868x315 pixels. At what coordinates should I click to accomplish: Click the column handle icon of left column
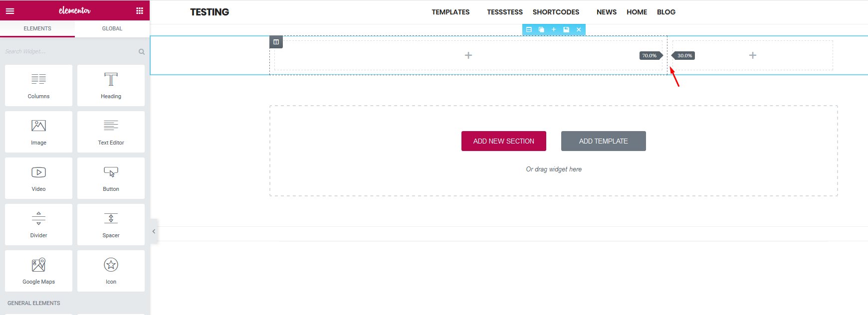276,42
